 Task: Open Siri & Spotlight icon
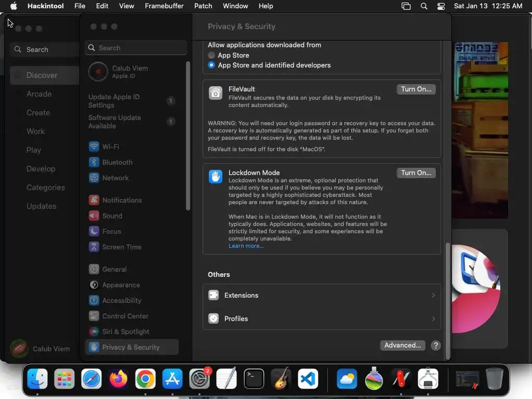(x=94, y=332)
